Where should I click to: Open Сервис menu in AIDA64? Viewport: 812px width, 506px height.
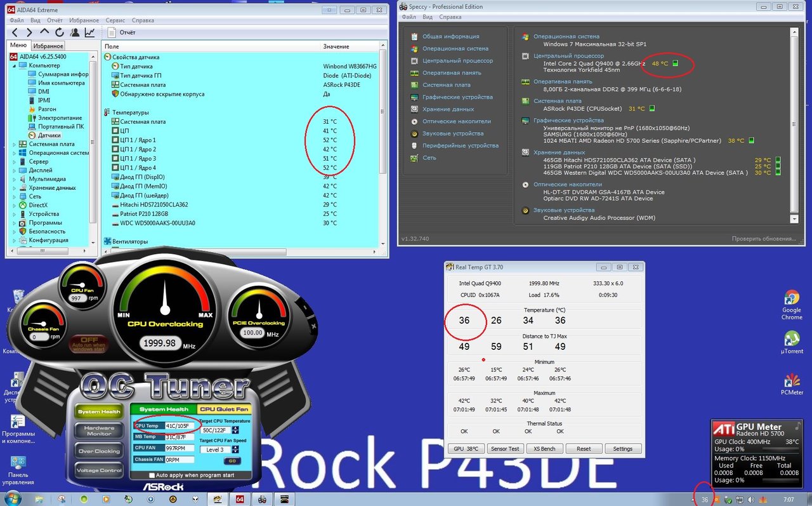tap(115, 20)
